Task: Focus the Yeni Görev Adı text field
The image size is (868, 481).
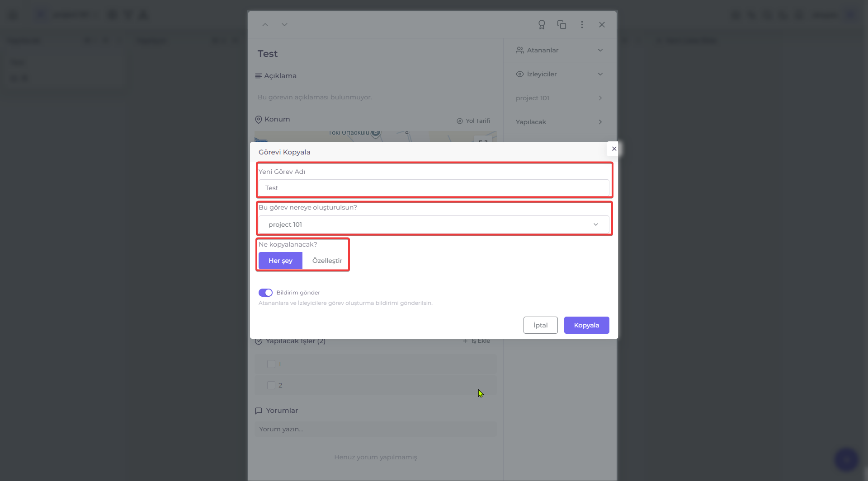Action: coord(434,188)
